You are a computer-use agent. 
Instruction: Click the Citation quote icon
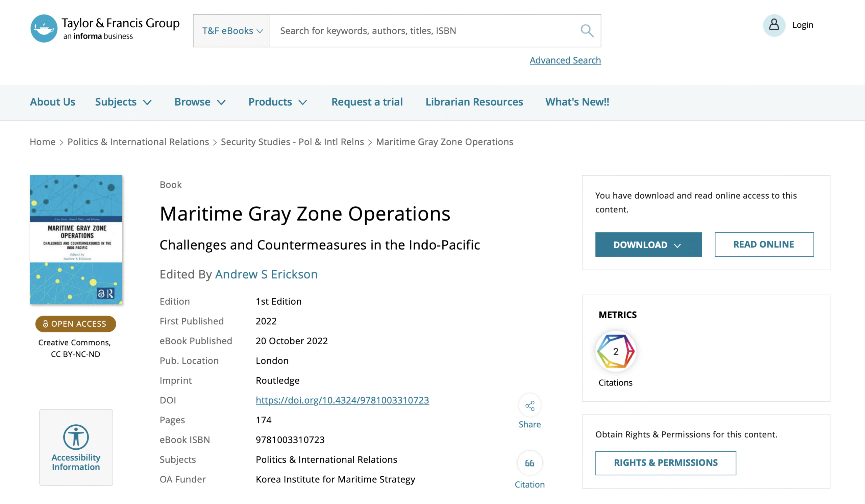point(529,463)
